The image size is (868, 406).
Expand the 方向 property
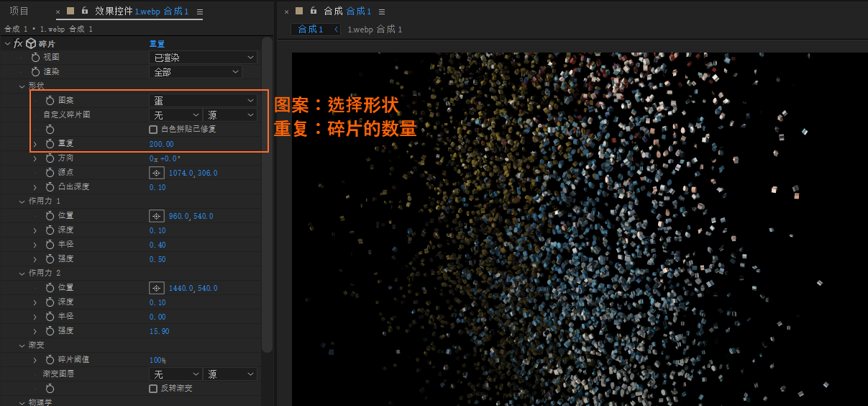[35, 158]
